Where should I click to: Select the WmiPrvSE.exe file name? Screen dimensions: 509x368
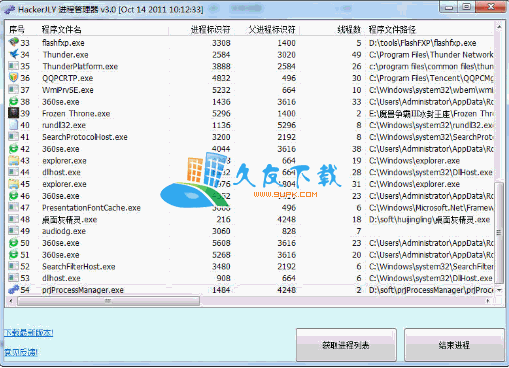click(x=68, y=90)
